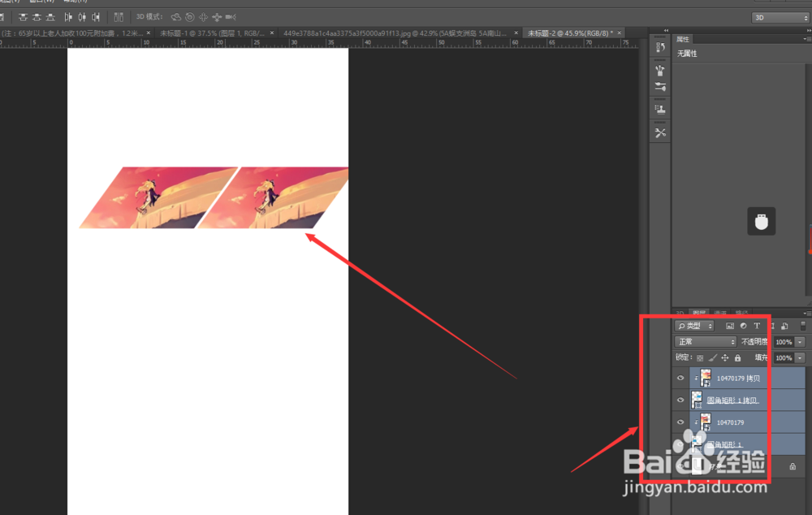Viewport: 812px width, 515px height.
Task: Switch to document tab 未标题-1 @ 37.5%
Action: [x=212, y=33]
